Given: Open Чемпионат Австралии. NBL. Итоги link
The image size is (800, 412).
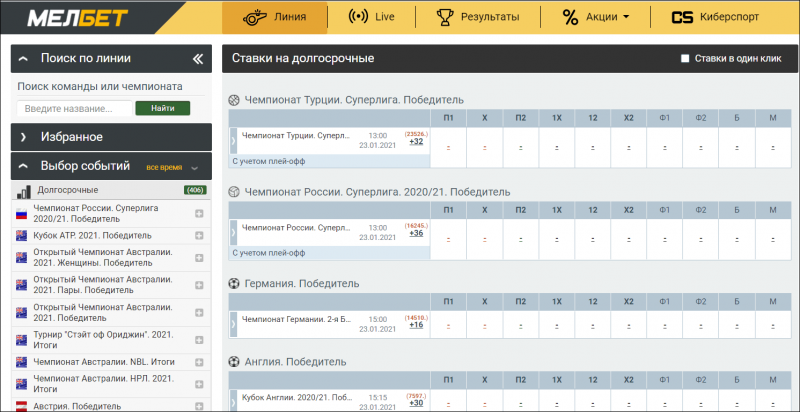Looking at the screenshot, I should [x=104, y=362].
